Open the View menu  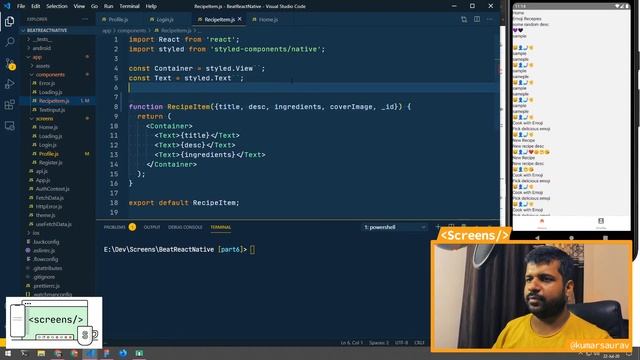click(79, 6)
